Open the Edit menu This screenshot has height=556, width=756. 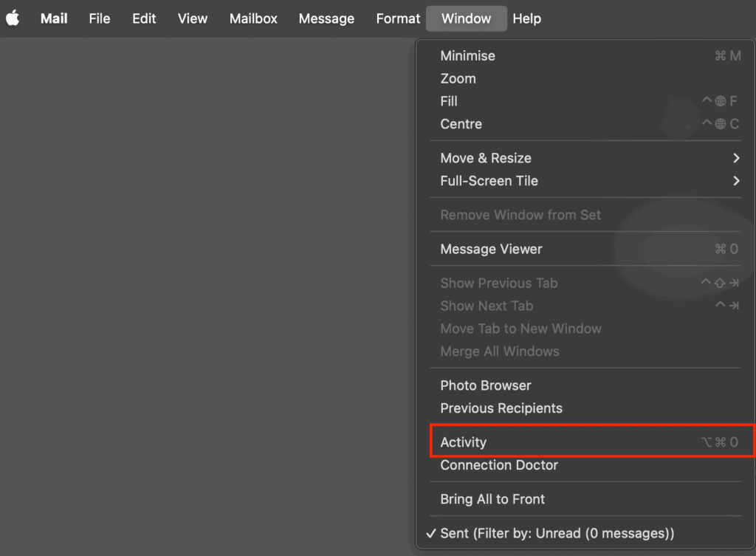[x=144, y=18]
